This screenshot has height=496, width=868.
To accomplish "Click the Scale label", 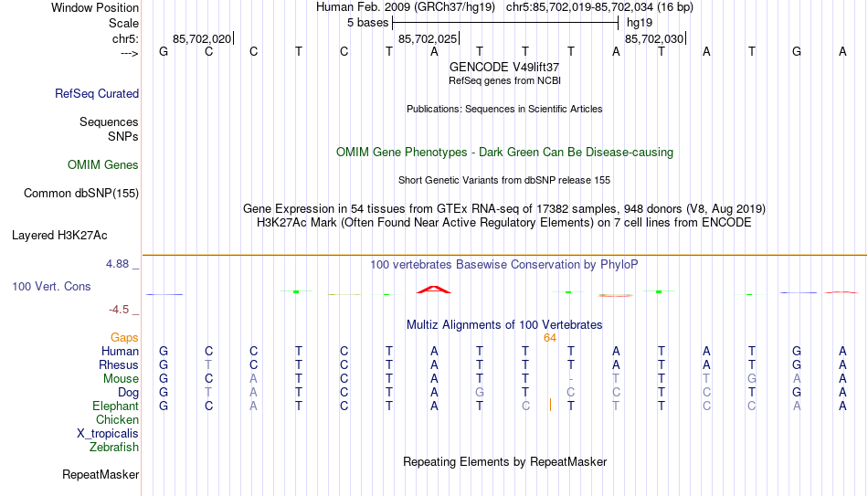I will pos(124,23).
